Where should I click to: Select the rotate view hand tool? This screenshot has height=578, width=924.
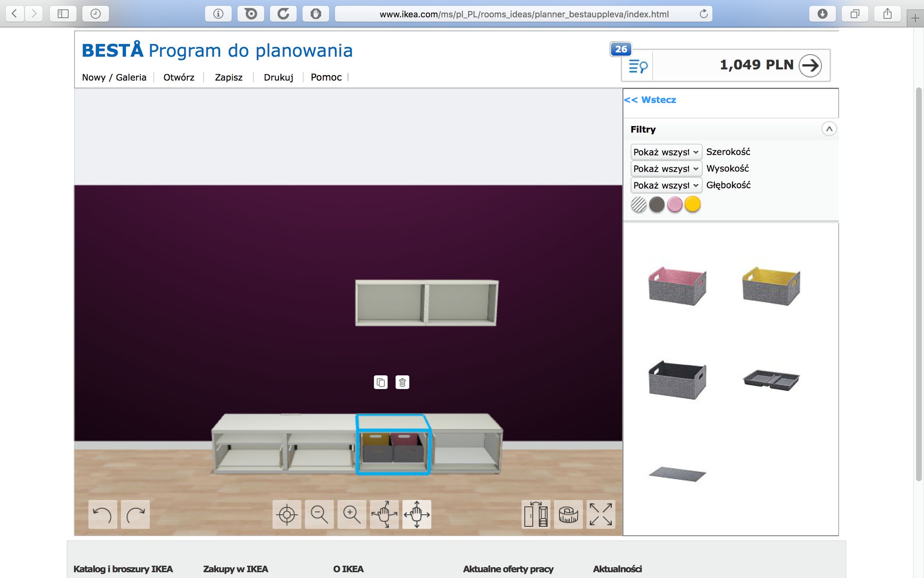384,514
